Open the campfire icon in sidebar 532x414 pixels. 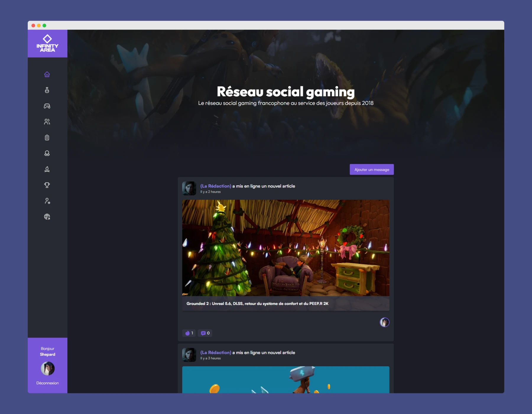[47, 169]
